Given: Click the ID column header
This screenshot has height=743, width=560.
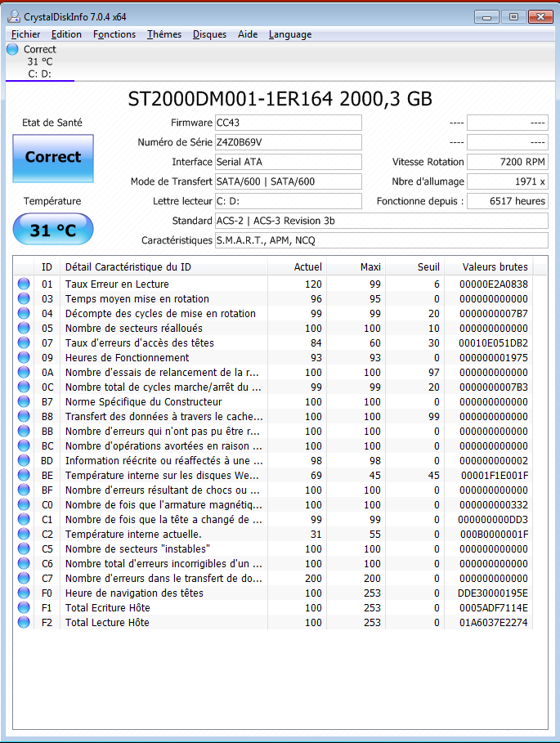Looking at the screenshot, I should [47, 266].
